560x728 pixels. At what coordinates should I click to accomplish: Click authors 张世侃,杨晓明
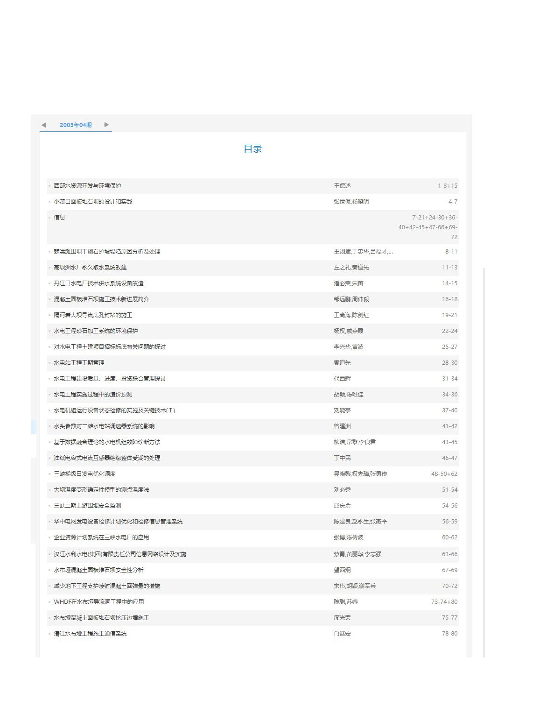pos(351,202)
